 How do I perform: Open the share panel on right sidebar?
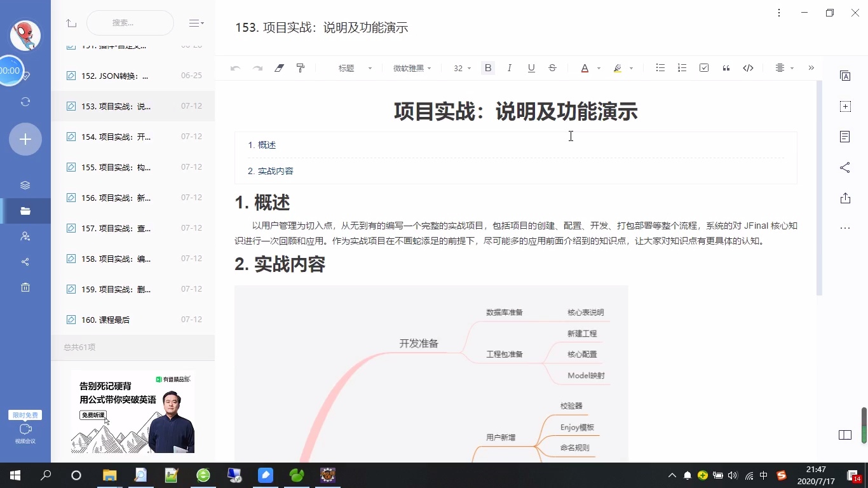pyautogui.click(x=845, y=167)
